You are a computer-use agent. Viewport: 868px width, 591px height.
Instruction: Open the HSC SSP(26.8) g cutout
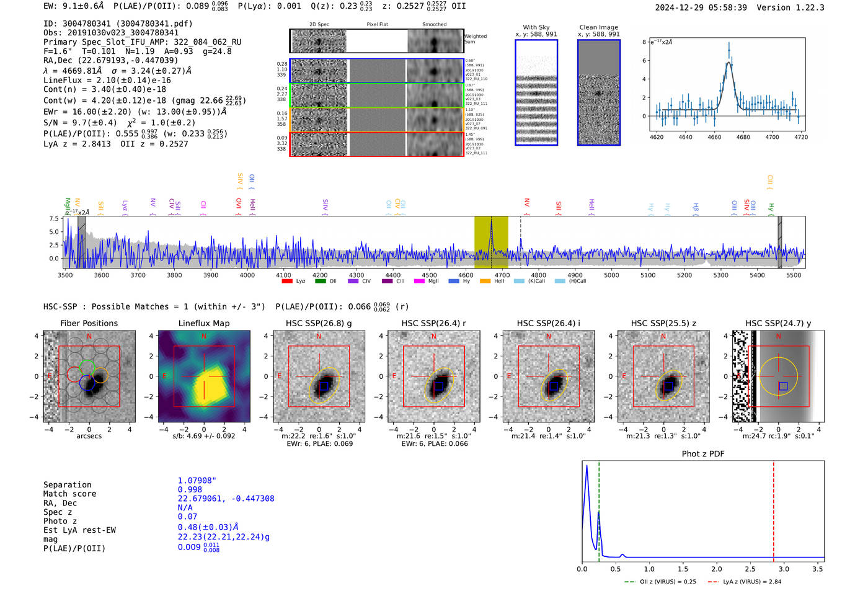tap(319, 376)
